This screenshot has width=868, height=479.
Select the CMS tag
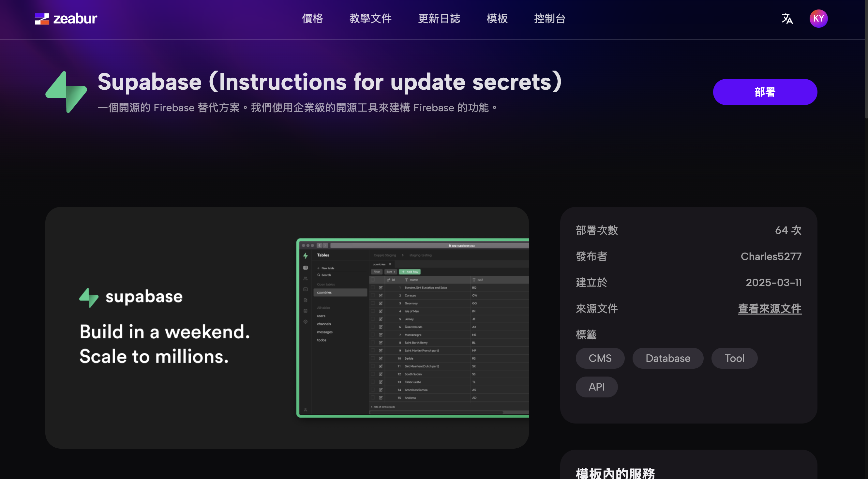pyautogui.click(x=599, y=358)
